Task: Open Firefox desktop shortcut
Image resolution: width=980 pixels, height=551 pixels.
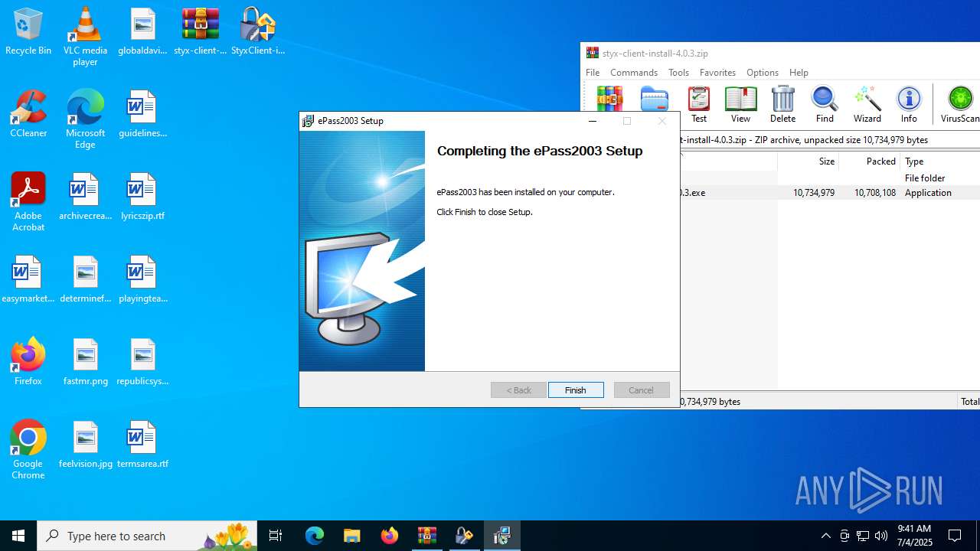Action: [28, 363]
